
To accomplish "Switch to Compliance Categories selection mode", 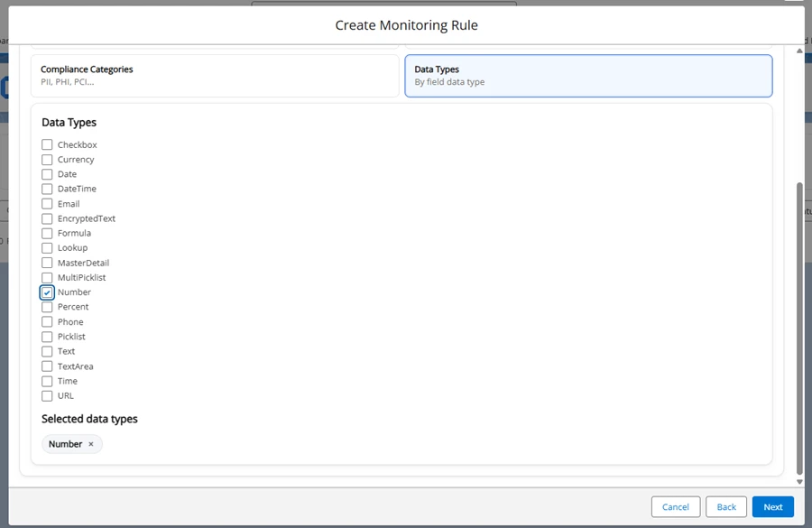I will coord(214,76).
